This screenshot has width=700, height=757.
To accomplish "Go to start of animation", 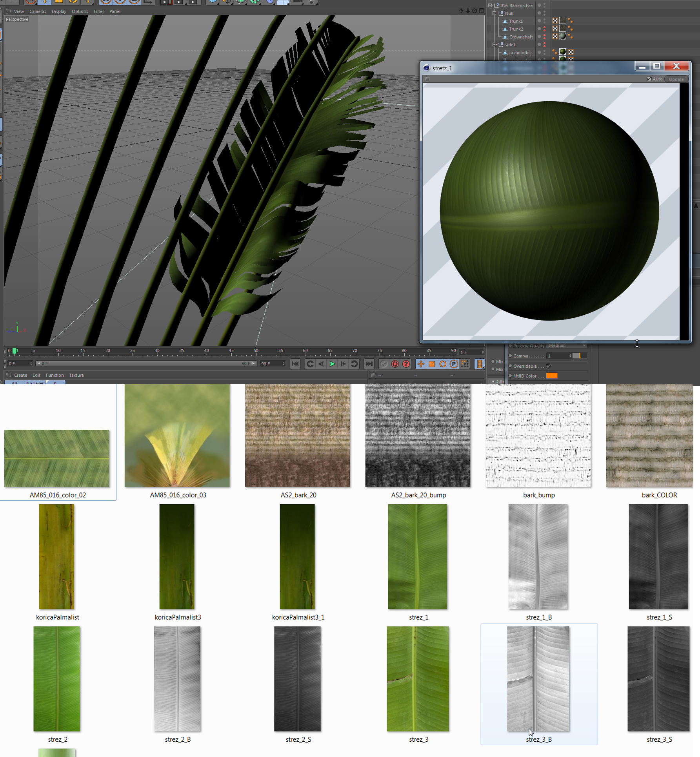I will (x=295, y=364).
